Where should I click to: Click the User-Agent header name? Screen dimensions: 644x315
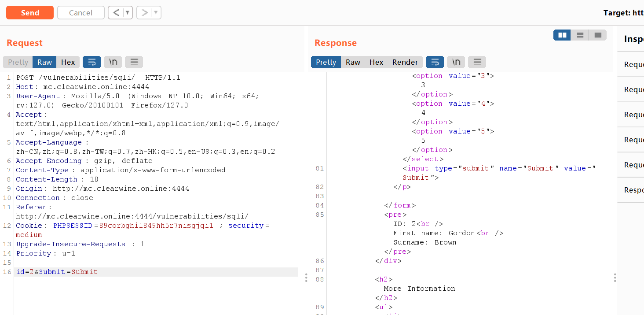tap(38, 96)
